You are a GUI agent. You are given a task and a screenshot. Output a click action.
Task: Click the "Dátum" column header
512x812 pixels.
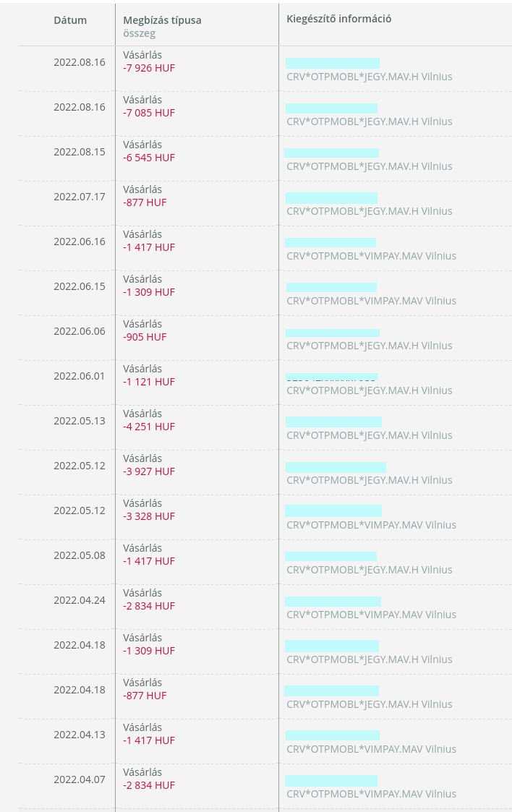click(x=70, y=20)
